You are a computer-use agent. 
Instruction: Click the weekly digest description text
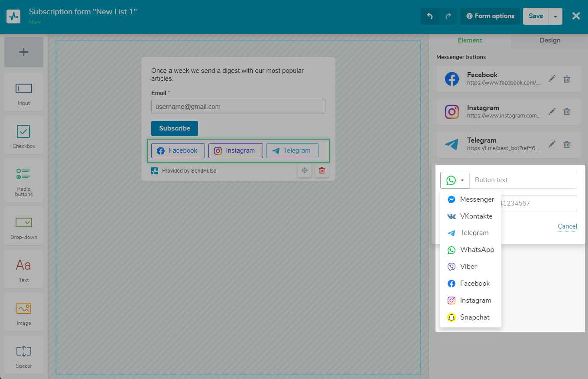(227, 75)
